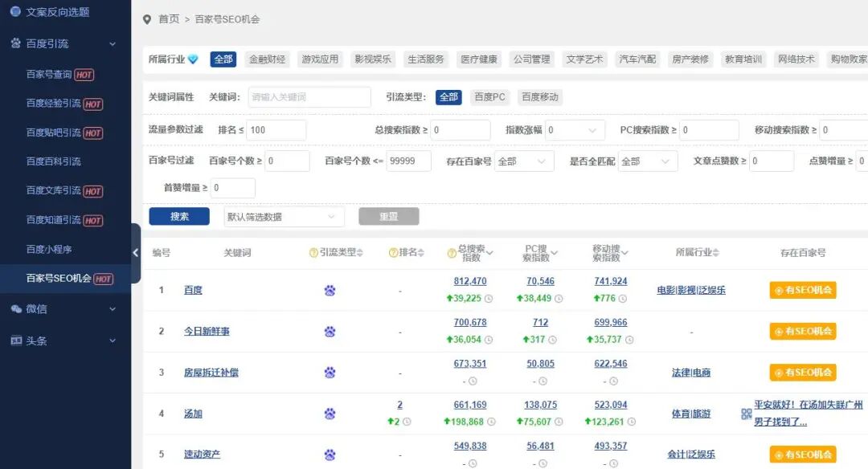Open keyword link 今日新鲜事
Screen dimensions: 868x469
click(x=207, y=332)
